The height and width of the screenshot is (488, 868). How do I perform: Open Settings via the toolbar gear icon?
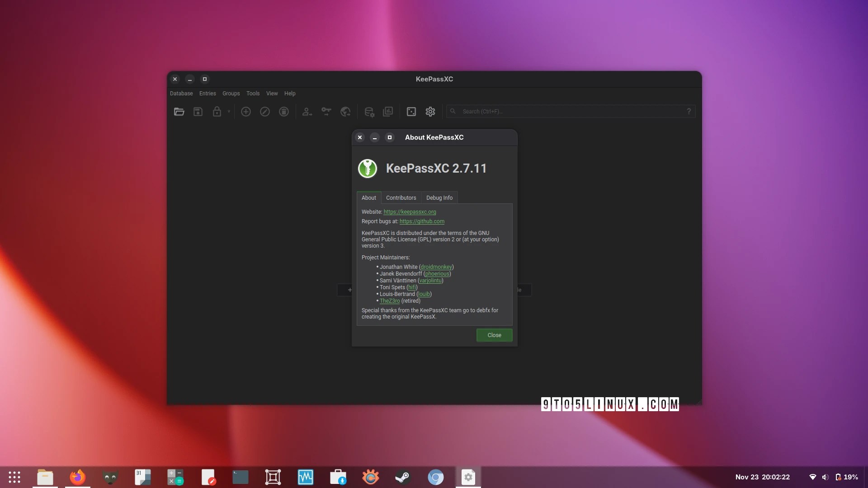(x=430, y=112)
